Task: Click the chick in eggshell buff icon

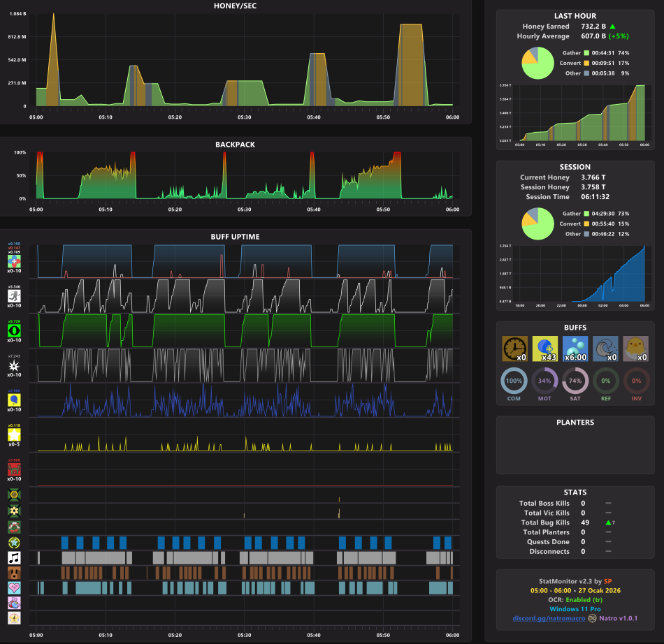Action: (635, 349)
